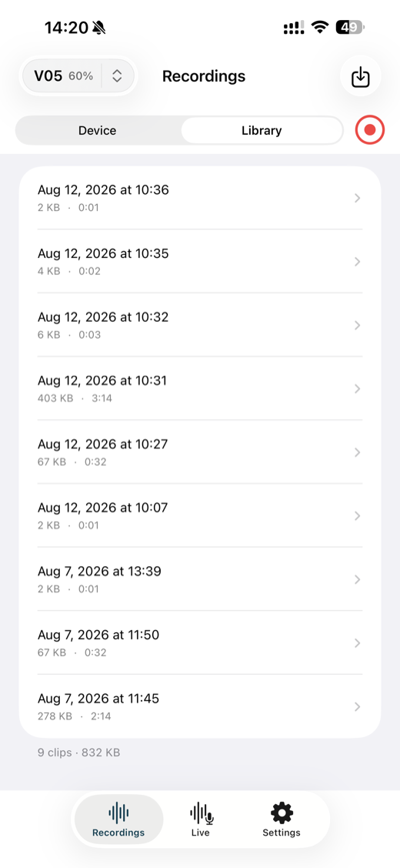
Task: Tap the battery indicator in status bar
Action: [350, 27]
